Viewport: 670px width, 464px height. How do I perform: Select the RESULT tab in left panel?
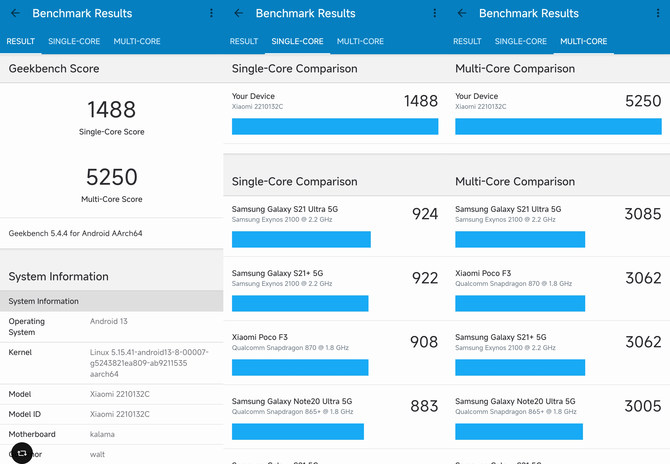pyautogui.click(x=21, y=41)
